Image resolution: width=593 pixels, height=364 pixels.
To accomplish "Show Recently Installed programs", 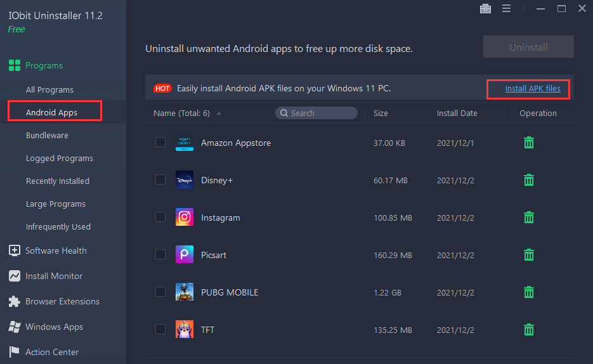I will 58,181.
